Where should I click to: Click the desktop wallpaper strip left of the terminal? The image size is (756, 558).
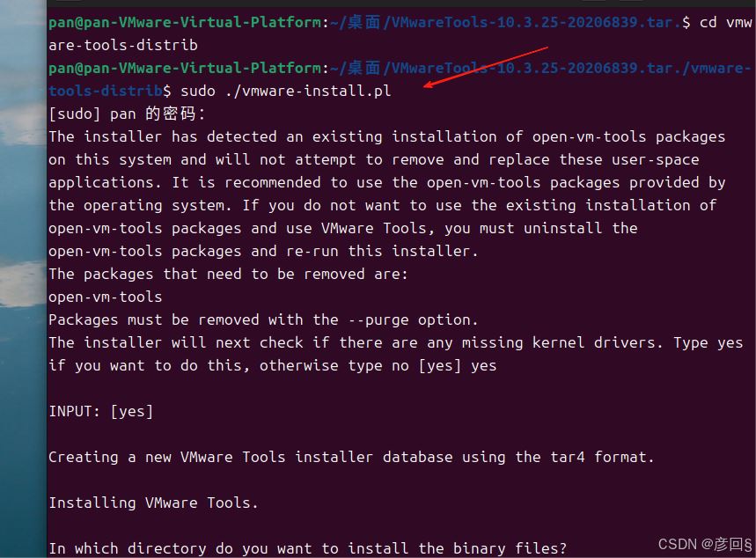coord(23,280)
